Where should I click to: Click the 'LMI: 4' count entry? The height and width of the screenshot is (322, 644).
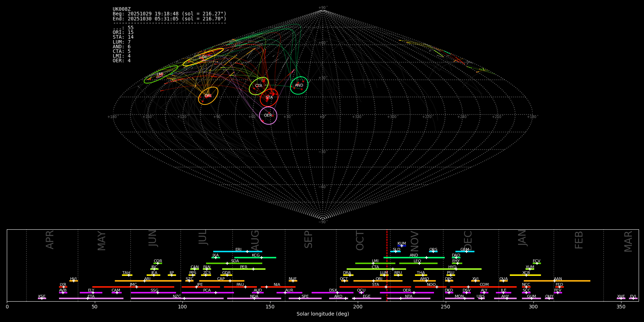(122, 56)
